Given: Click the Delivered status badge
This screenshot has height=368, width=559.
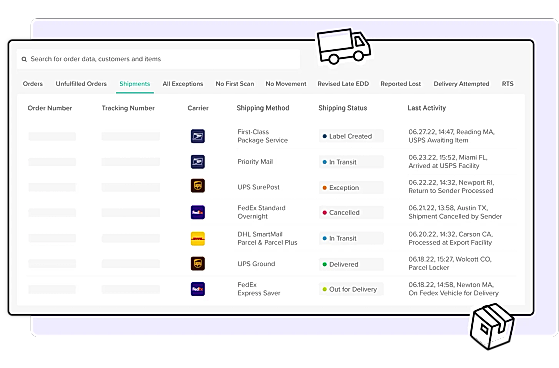Looking at the screenshot, I should [351, 264].
